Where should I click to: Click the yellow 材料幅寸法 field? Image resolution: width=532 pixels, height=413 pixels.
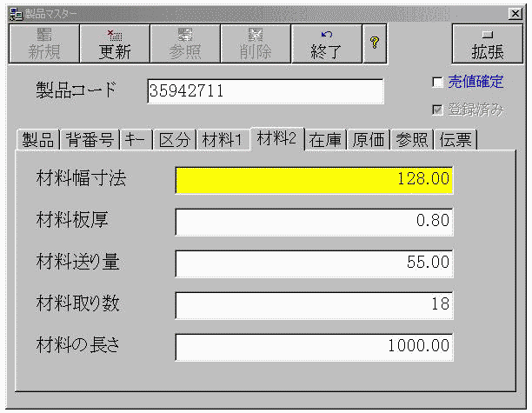tap(314, 180)
